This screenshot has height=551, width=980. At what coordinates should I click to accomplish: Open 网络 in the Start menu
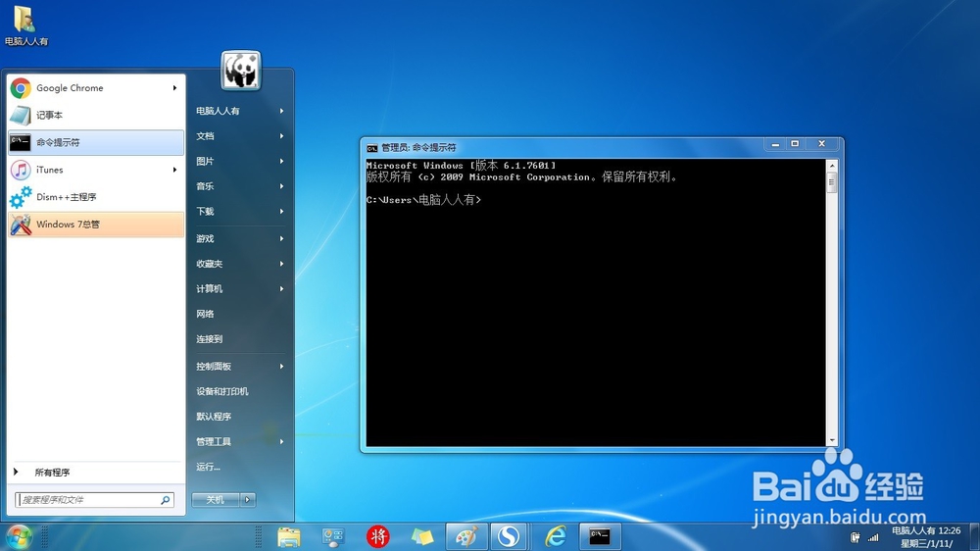point(240,314)
